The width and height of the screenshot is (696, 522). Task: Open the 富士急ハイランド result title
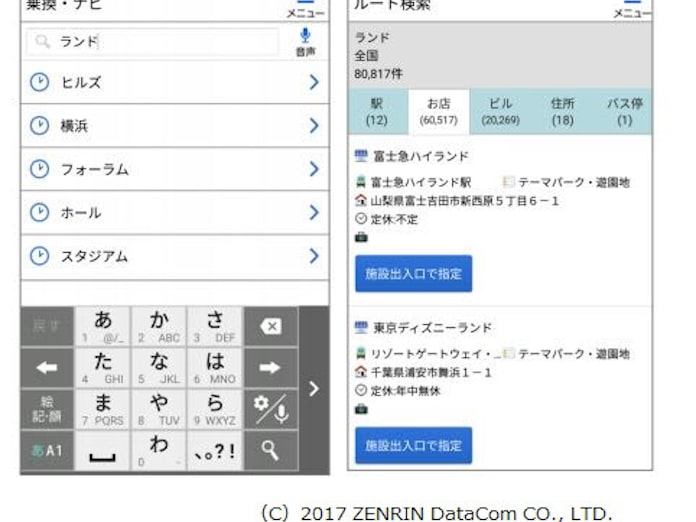click(x=421, y=156)
